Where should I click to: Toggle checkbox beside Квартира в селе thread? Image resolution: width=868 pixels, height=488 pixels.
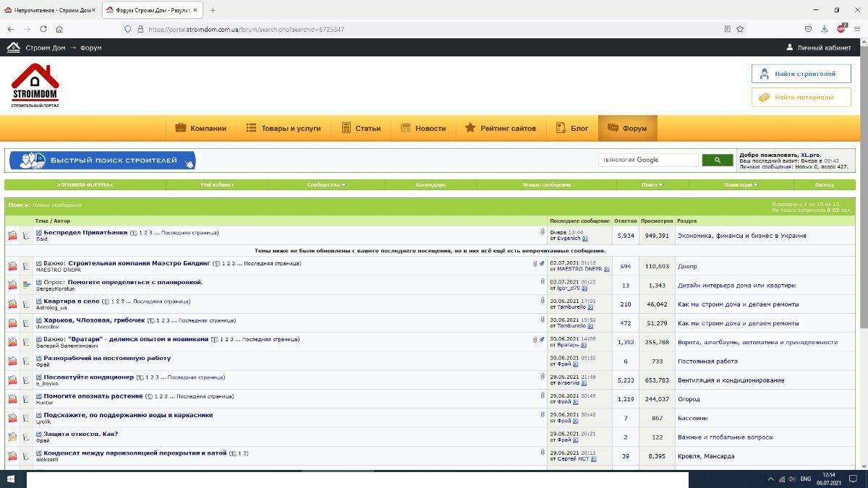(x=39, y=301)
